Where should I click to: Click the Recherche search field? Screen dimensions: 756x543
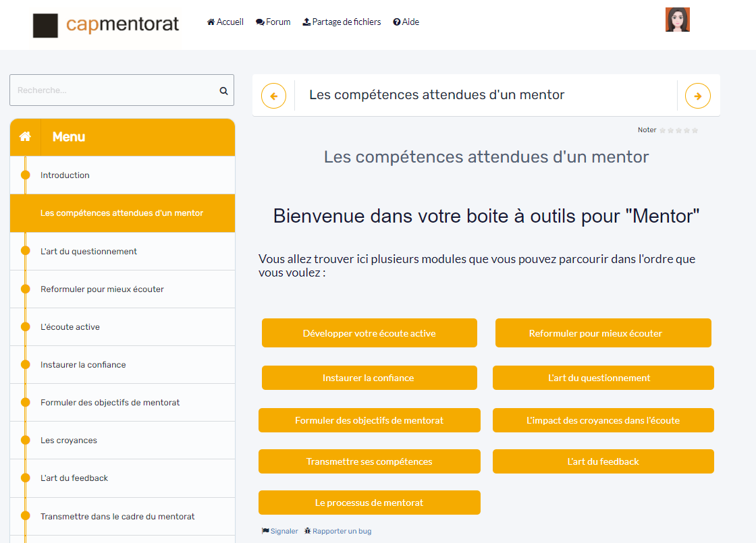115,90
